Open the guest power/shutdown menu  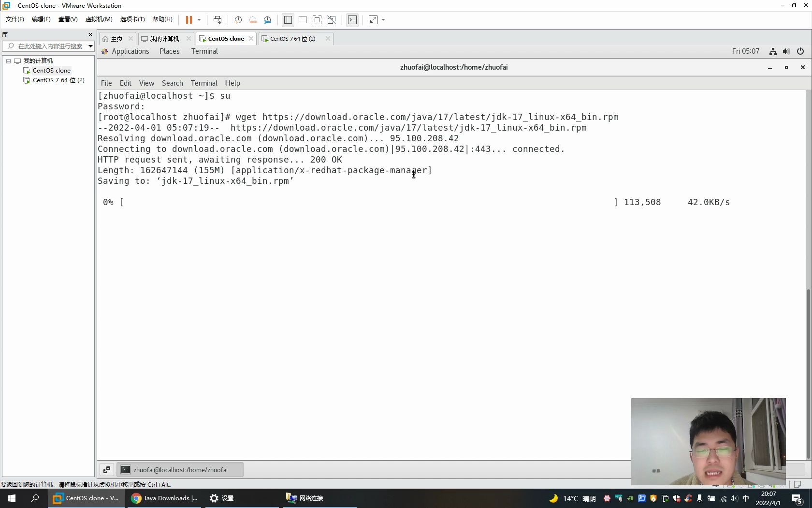[800, 51]
